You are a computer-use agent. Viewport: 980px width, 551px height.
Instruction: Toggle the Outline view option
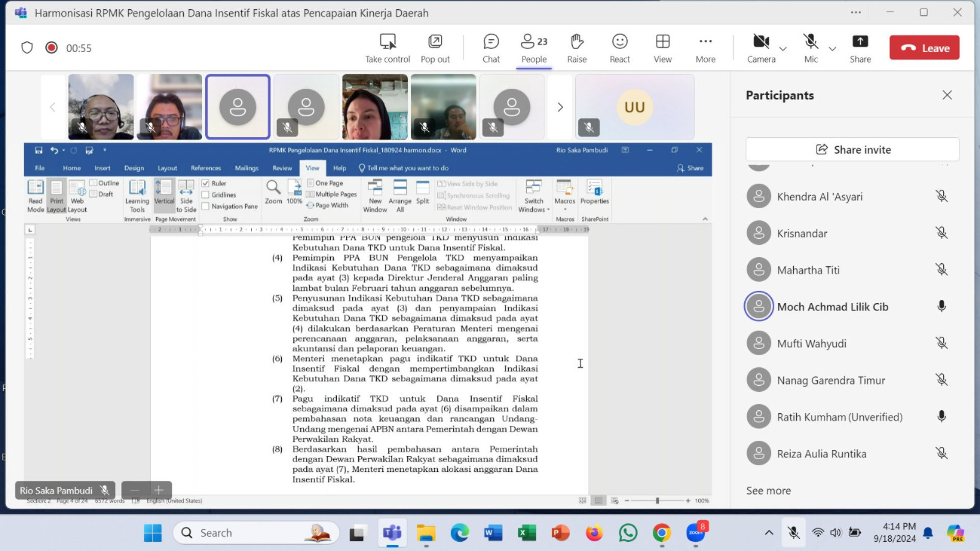click(104, 183)
